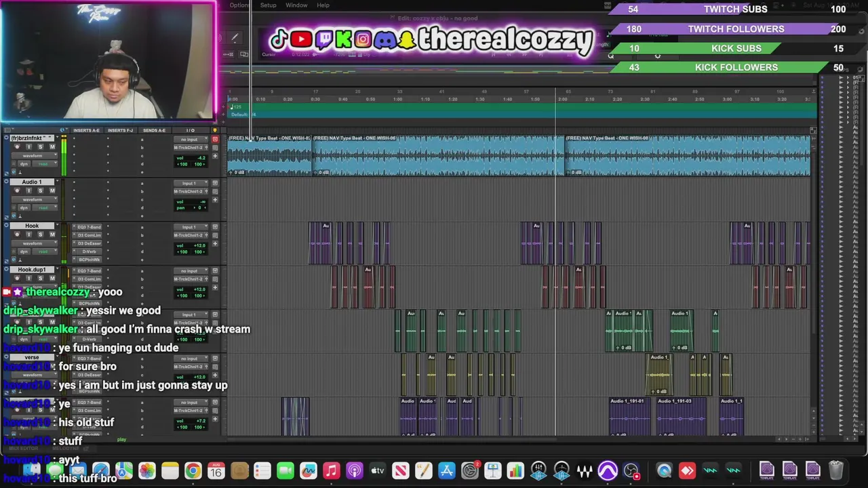Open Audio 1 'Input 1' input selector
868x488 pixels.
coord(190,183)
